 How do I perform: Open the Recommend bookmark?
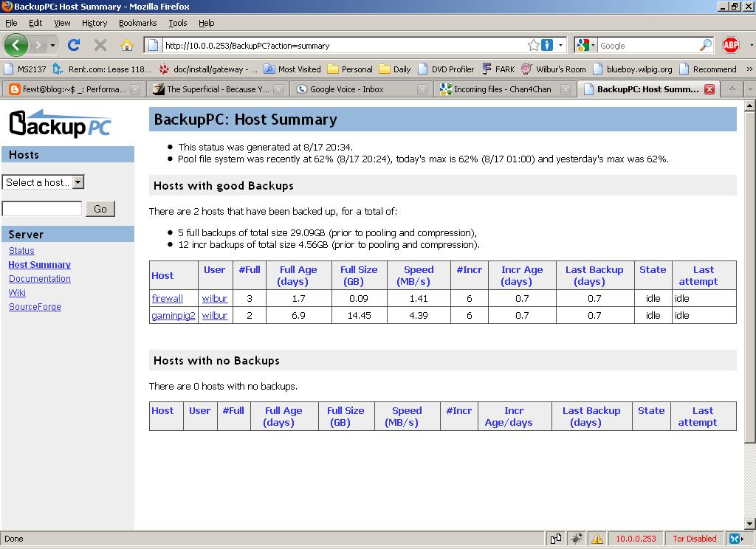[x=708, y=69]
